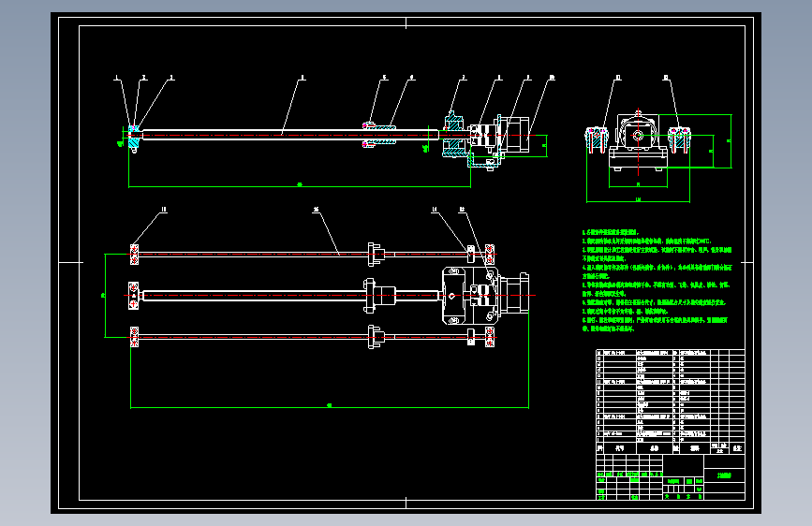Select the hatched bearing seat beside the coupling in the side view
The height and width of the screenshot is (526, 812).
[454, 136]
